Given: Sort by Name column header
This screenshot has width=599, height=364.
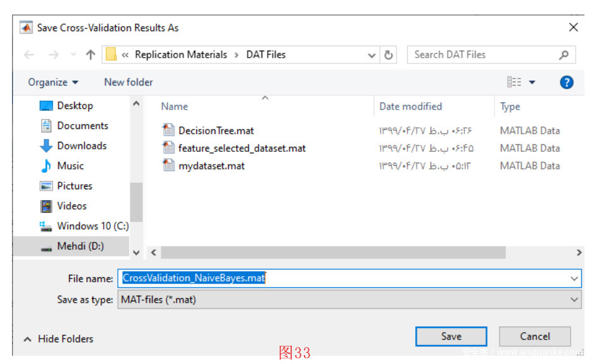Looking at the screenshot, I should (174, 106).
